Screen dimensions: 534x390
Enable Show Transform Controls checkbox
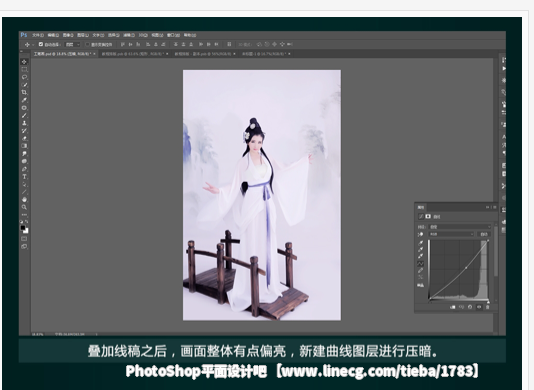[88, 44]
